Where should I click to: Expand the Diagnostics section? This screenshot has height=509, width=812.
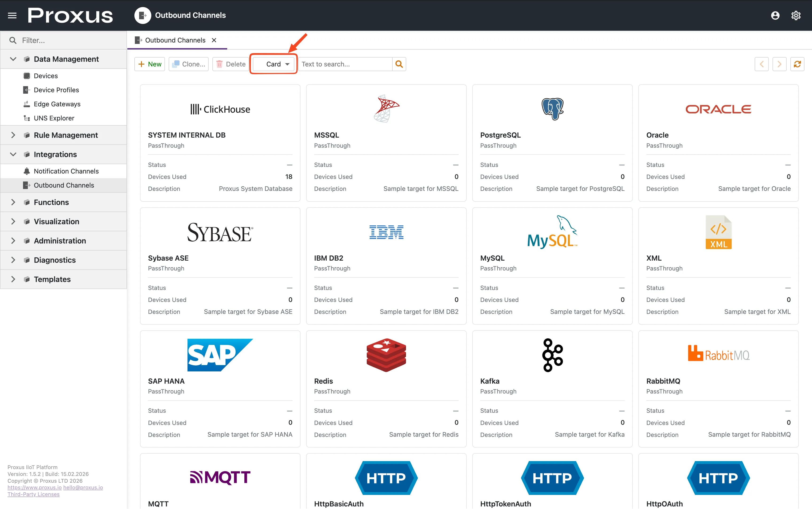click(13, 260)
